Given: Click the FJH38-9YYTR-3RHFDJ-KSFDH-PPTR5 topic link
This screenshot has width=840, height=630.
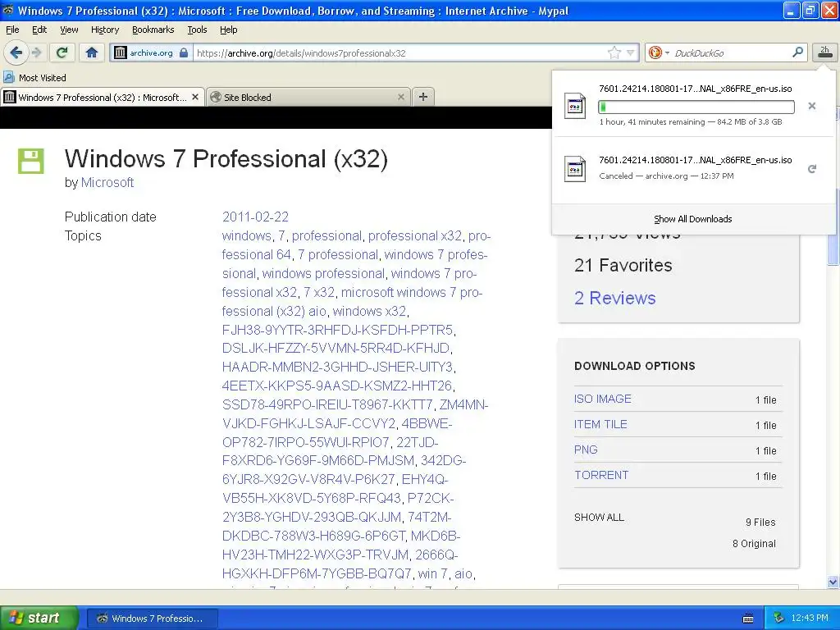Looking at the screenshot, I should coord(337,330).
